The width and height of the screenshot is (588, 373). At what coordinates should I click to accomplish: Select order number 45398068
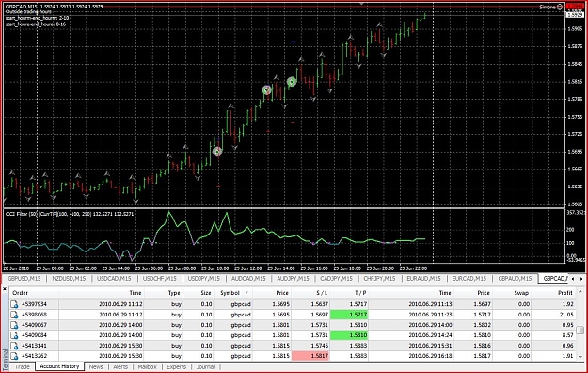point(34,315)
